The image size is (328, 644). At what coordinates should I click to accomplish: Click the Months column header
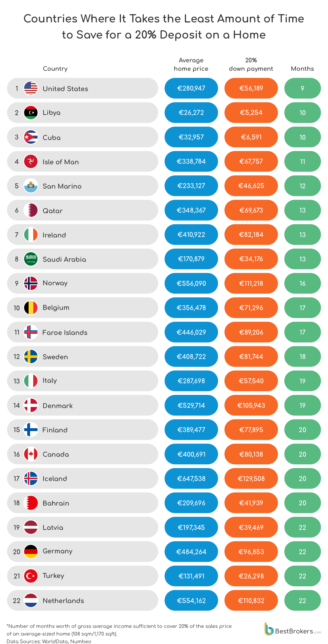302,69
